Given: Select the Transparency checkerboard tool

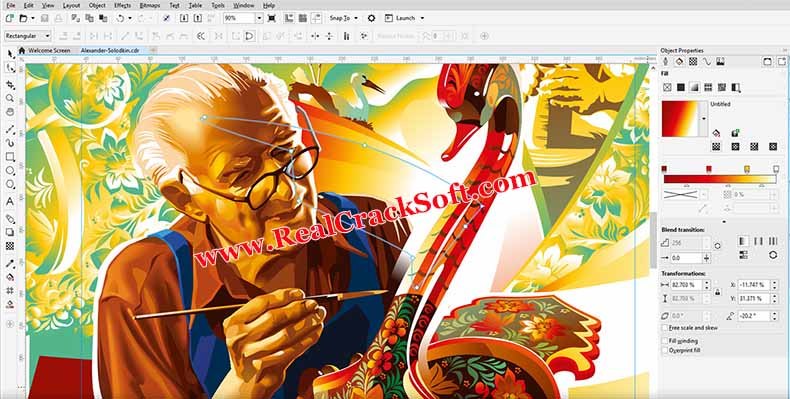Looking at the screenshot, I should [x=10, y=246].
